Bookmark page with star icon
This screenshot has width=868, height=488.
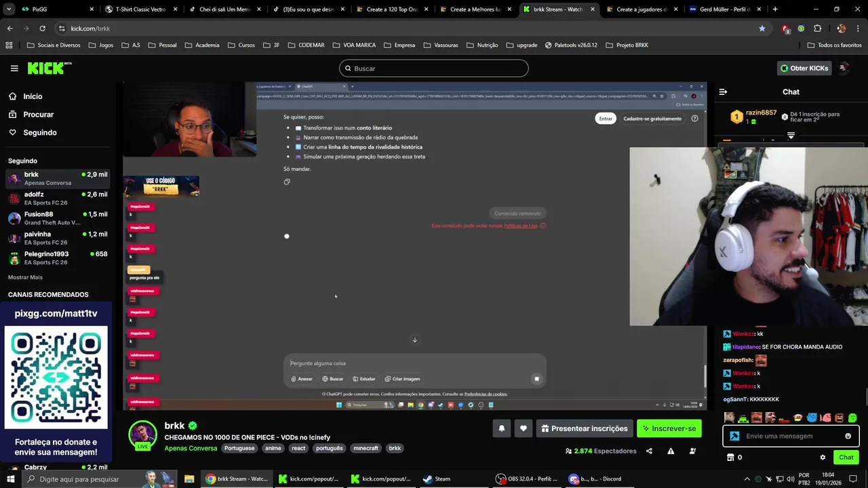pyautogui.click(x=762, y=28)
